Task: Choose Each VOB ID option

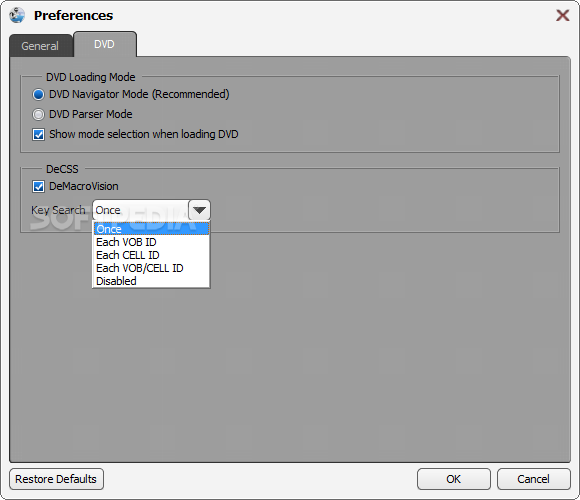Action: (151, 242)
